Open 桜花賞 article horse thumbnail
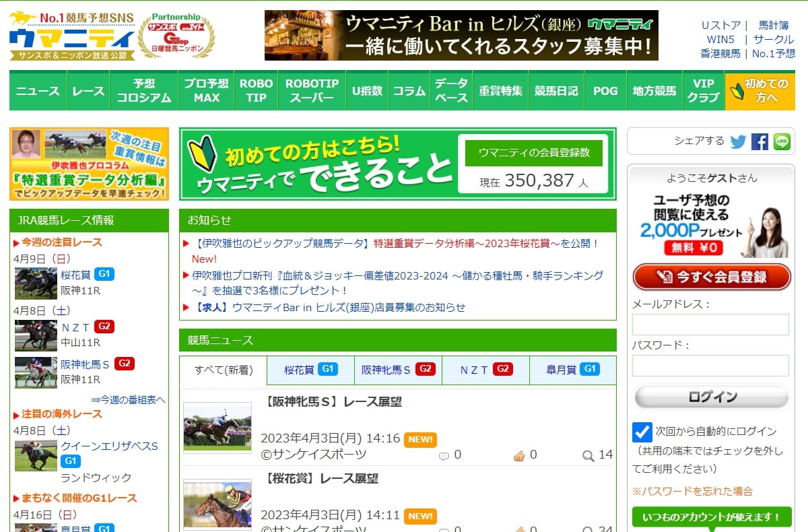Viewport: 808px width, 532px height. pyautogui.click(x=217, y=504)
